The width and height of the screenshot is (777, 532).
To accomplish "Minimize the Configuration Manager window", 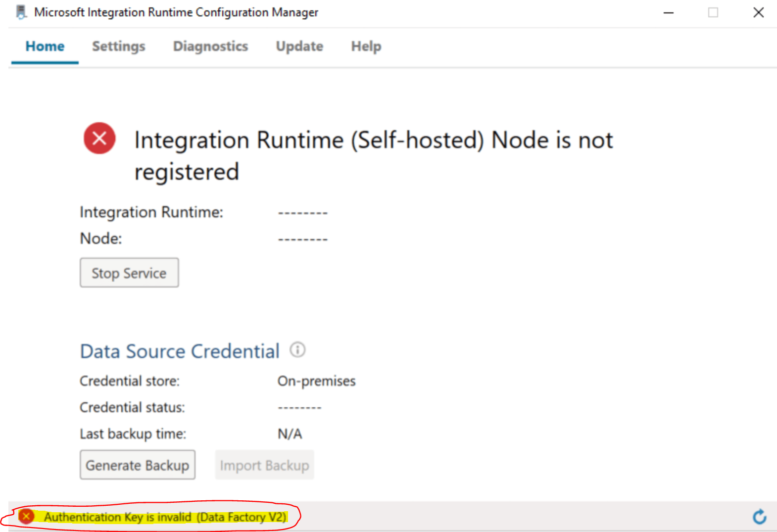I will (x=669, y=12).
